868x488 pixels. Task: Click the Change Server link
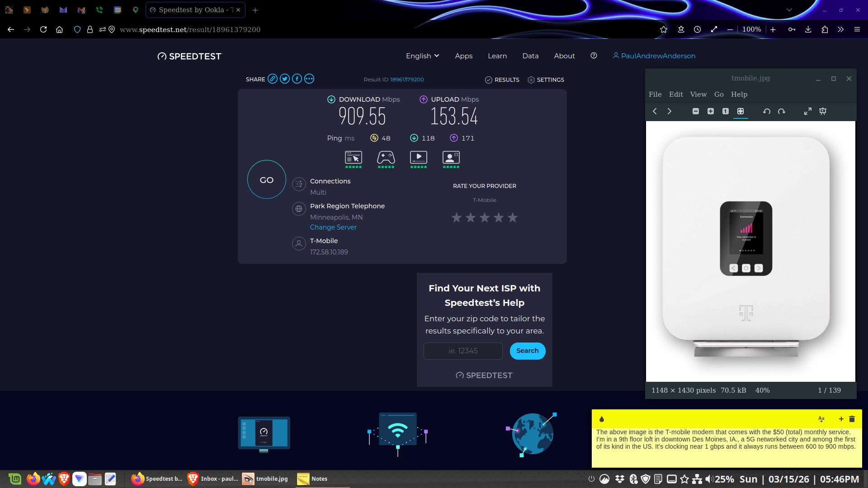point(333,227)
